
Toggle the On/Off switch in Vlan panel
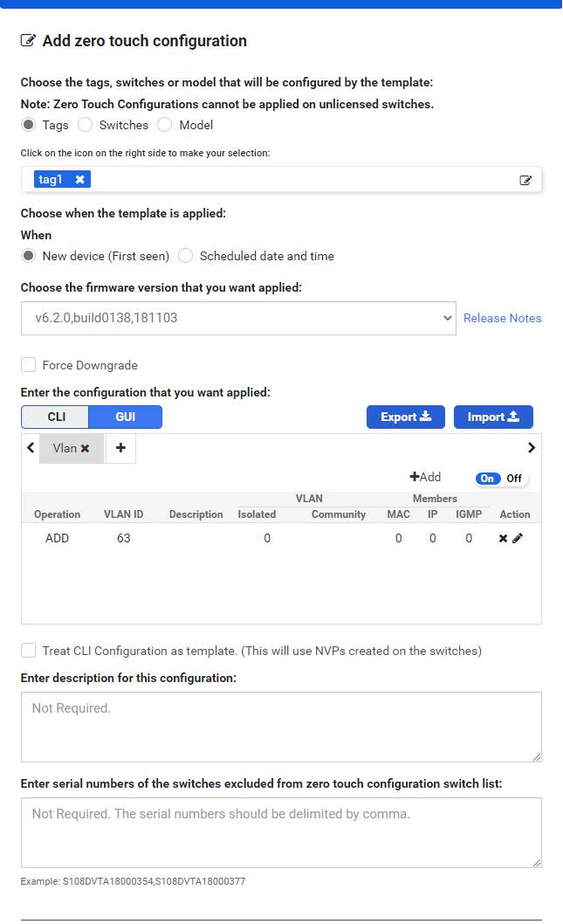[x=501, y=479]
